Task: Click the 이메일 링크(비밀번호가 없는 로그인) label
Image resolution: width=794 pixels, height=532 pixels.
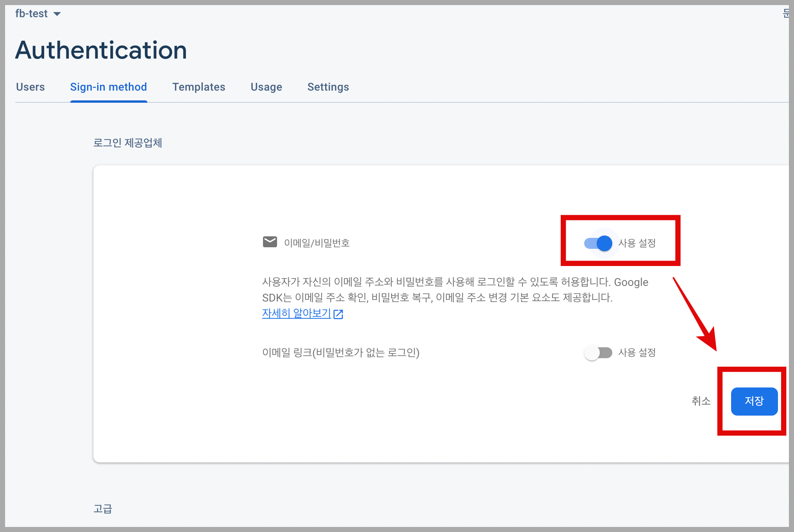Action: click(x=341, y=353)
